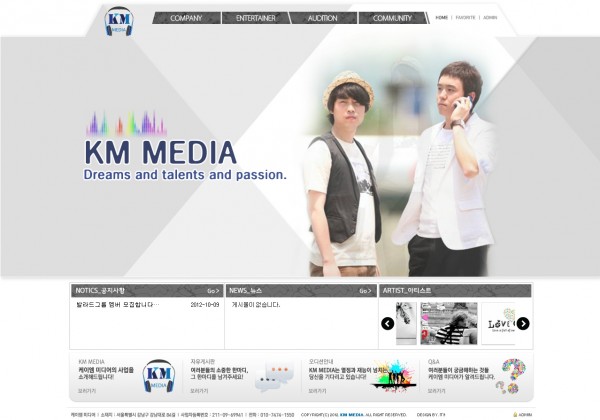Click the previous arrow in artist carousel
600x420 pixels.
387,323
